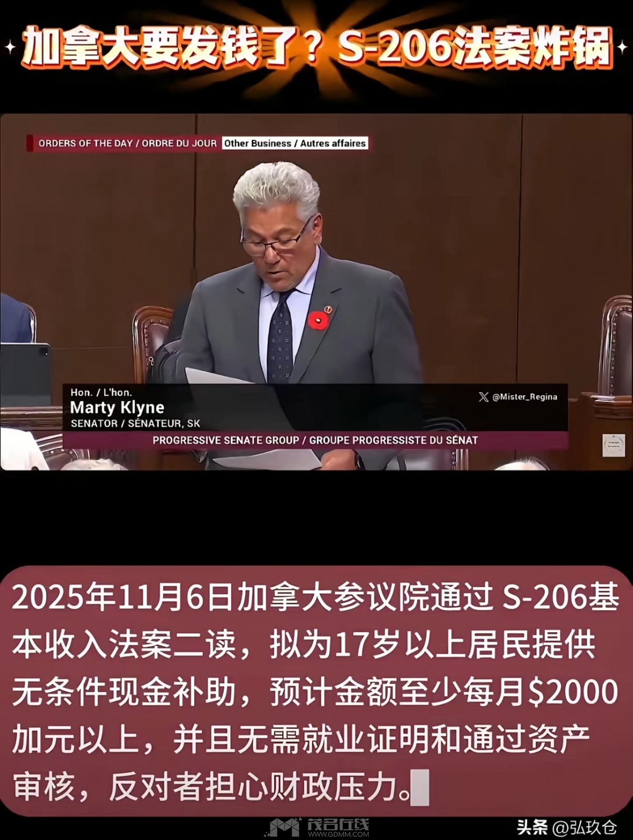633x840 pixels.
Task: Click the right sparkle star beside the headline
Action: [x=622, y=47]
